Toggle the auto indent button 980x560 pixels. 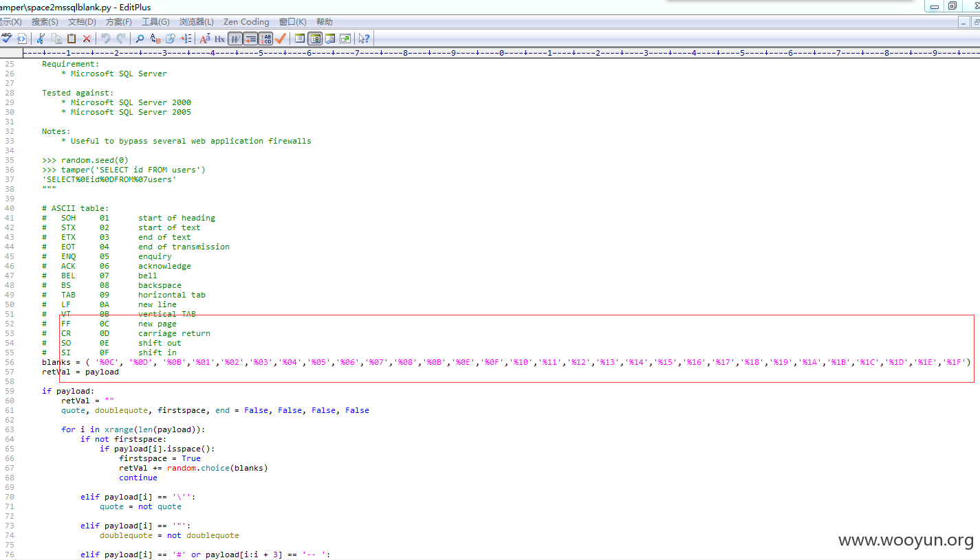click(250, 38)
